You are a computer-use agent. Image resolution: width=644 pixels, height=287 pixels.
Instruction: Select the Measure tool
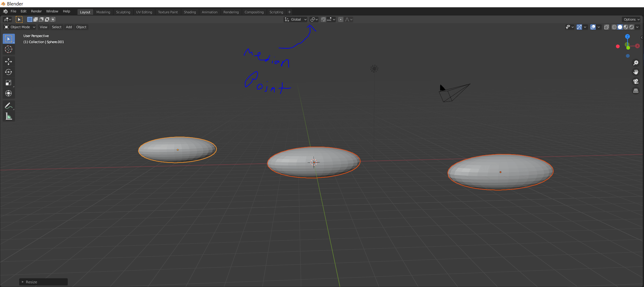click(9, 116)
